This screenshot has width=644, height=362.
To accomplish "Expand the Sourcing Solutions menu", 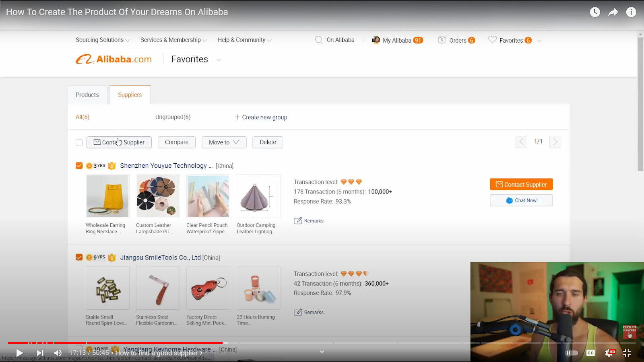I will click(103, 40).
